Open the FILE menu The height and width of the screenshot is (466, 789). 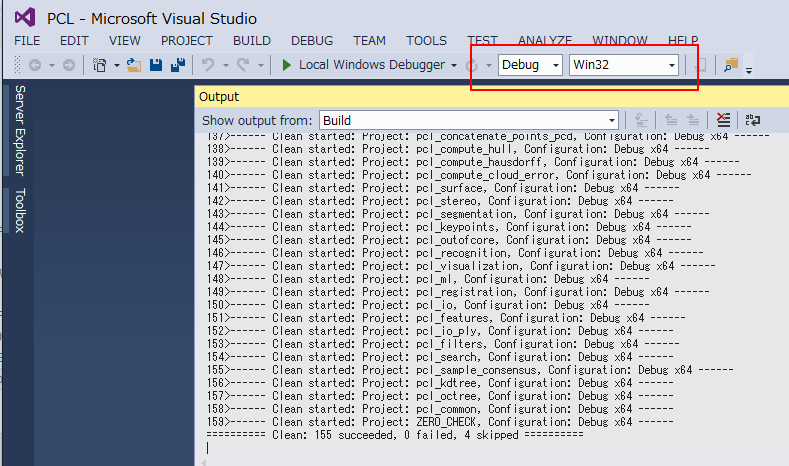pyautogui.click(x=27, y=41)
